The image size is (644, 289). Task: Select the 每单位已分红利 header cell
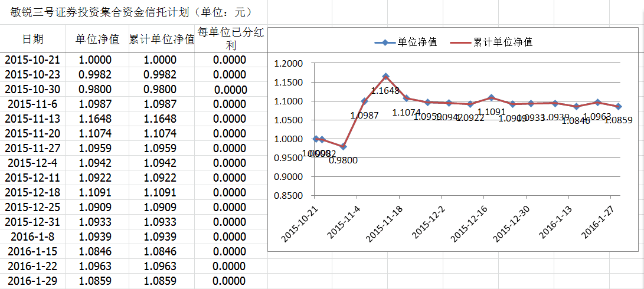(x=230, y=39)
